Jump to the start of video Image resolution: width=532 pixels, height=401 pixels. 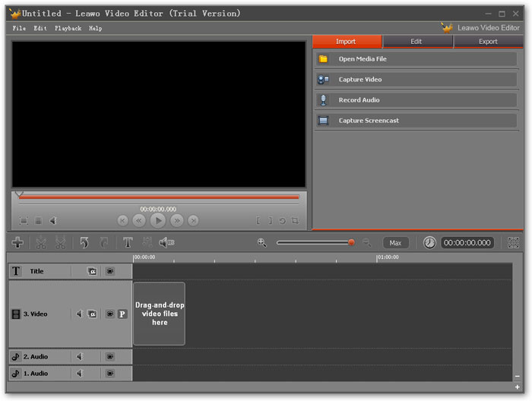coord(122,221)
